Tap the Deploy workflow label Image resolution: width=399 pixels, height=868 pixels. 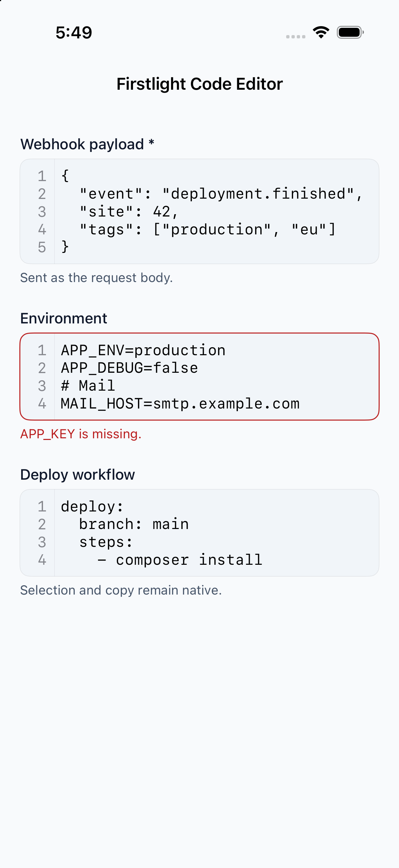[x=77, y=474]
